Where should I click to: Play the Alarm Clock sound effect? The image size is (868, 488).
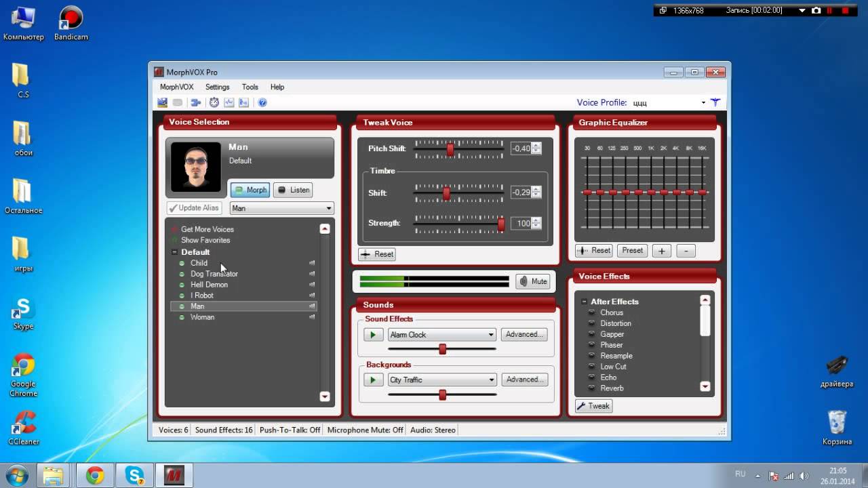[373, 334]
